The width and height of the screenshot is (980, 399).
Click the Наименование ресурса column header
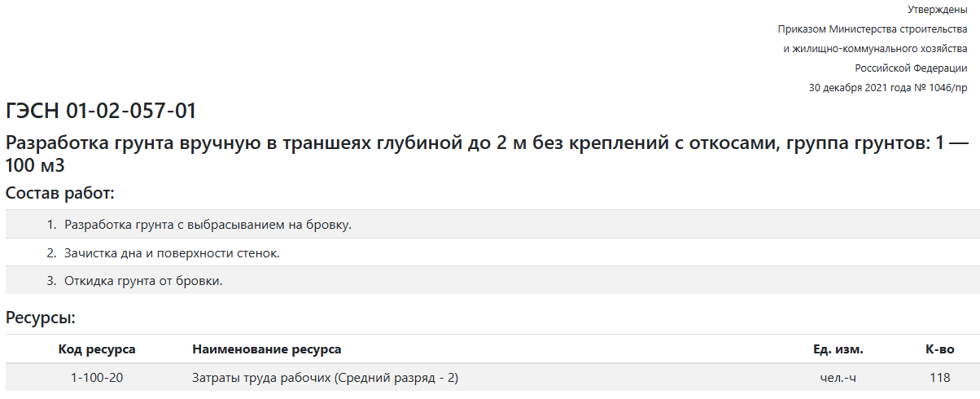click(267, 349)
